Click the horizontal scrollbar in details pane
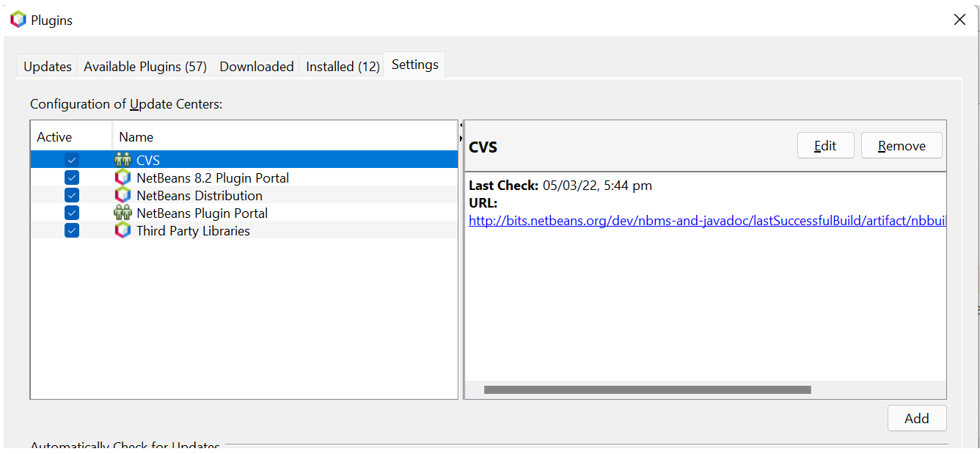This screenshot has height=454, width=980. click(x=648, y=390)
